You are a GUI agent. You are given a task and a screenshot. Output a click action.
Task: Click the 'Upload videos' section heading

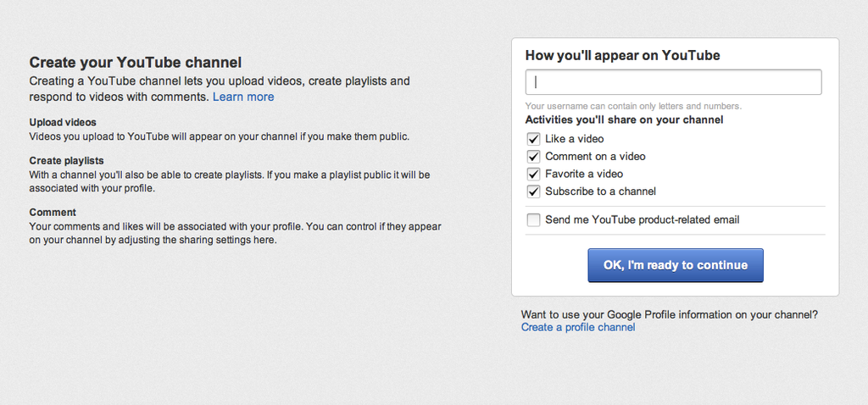coord(63,123)
